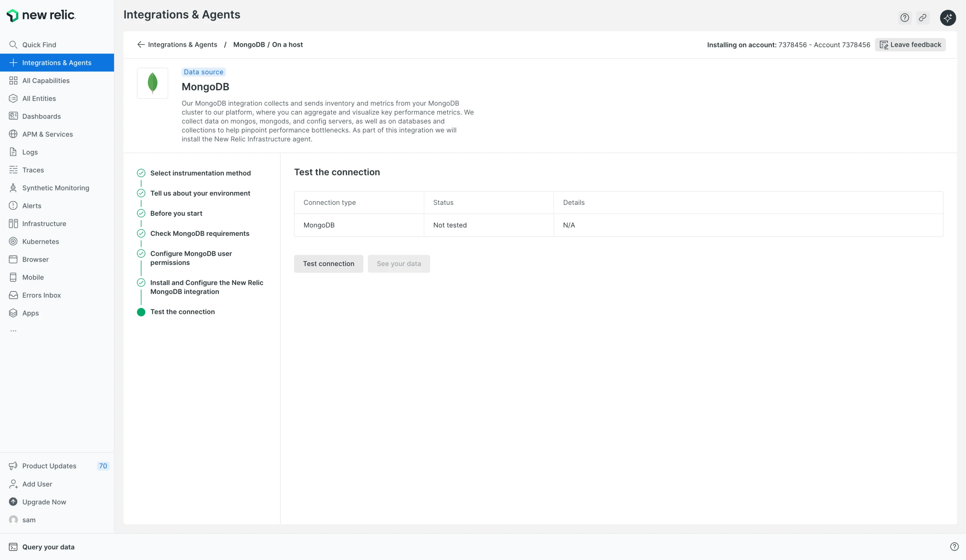This screenshot has height=560, width=966.
Task: Click the Dashboards icon in sidebar
Action: coord(13,116)
